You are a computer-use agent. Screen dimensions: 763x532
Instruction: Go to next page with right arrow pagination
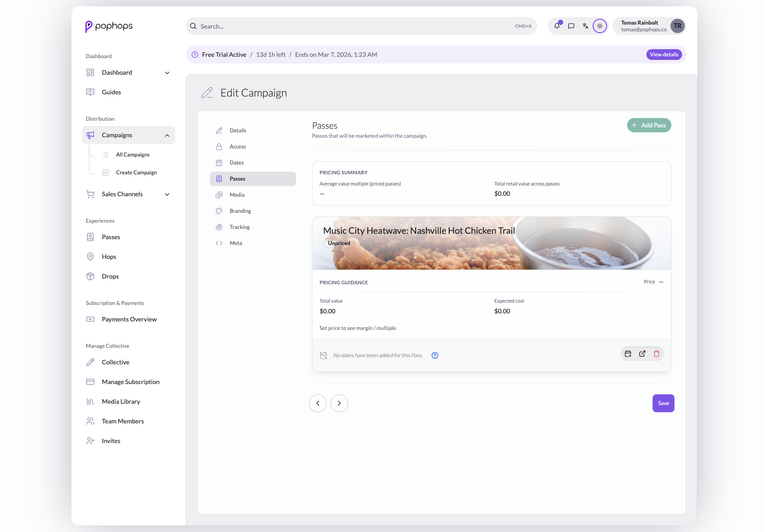click(x=339, y=403)
